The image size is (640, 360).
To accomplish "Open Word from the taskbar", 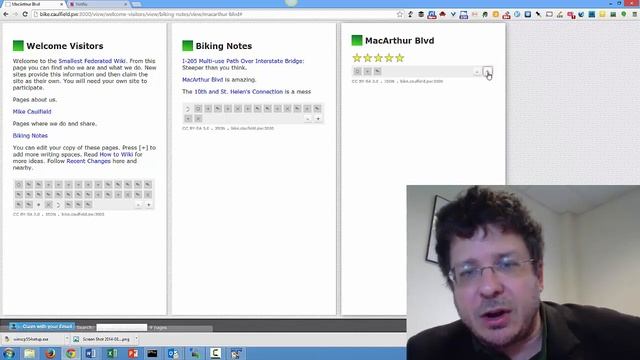I will (91, 353).
